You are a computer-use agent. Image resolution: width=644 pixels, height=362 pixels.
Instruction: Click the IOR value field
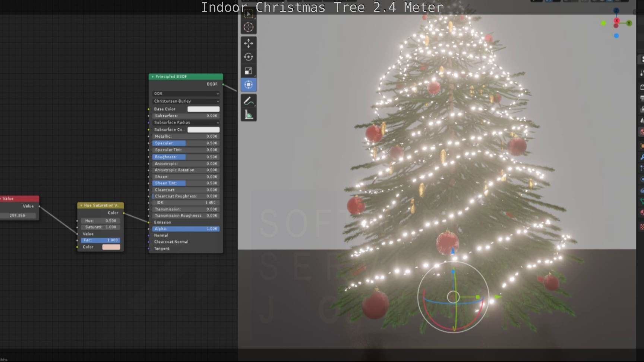pos(186,203)
